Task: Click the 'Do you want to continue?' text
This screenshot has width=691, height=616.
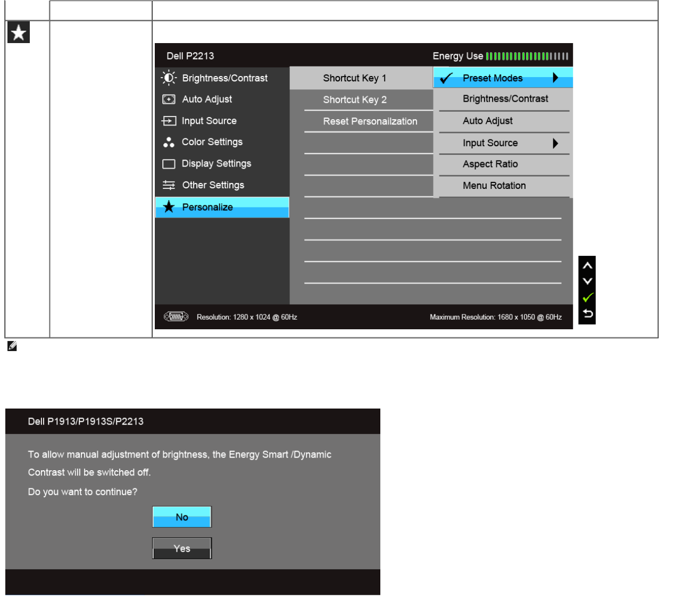Action: point(82,492)
